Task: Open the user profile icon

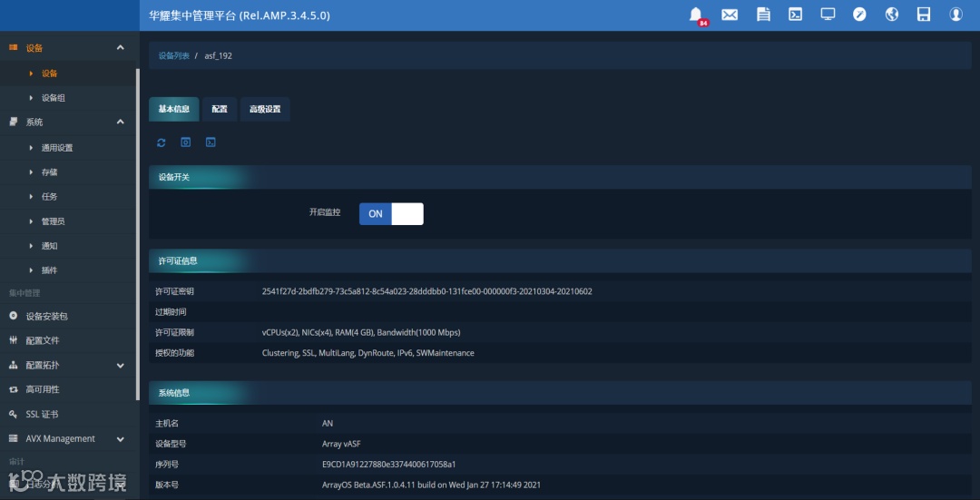Action: 955,15
